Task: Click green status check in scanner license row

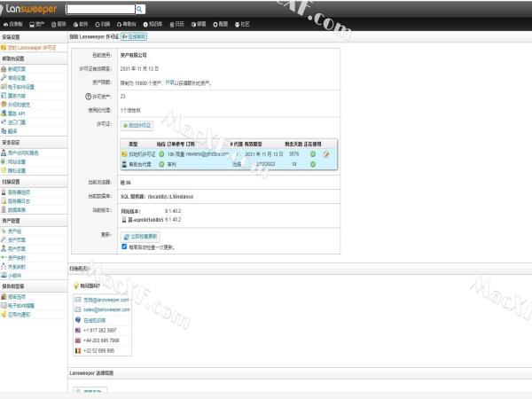Action: [x=161, y=154]
